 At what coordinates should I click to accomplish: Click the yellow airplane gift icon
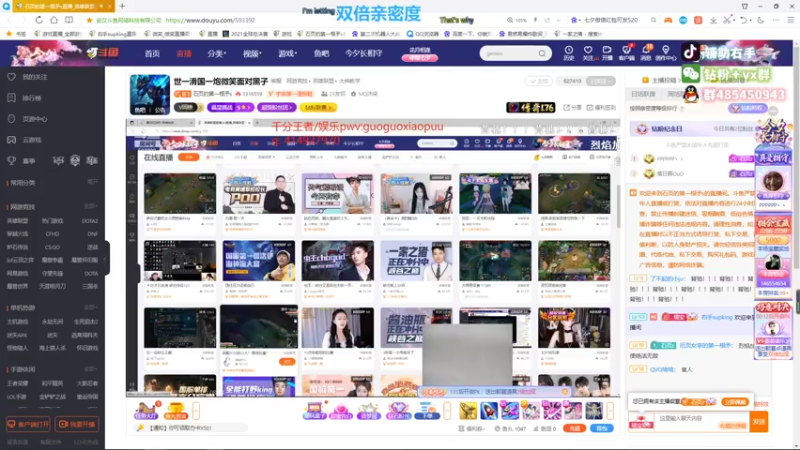coord(468,411)
